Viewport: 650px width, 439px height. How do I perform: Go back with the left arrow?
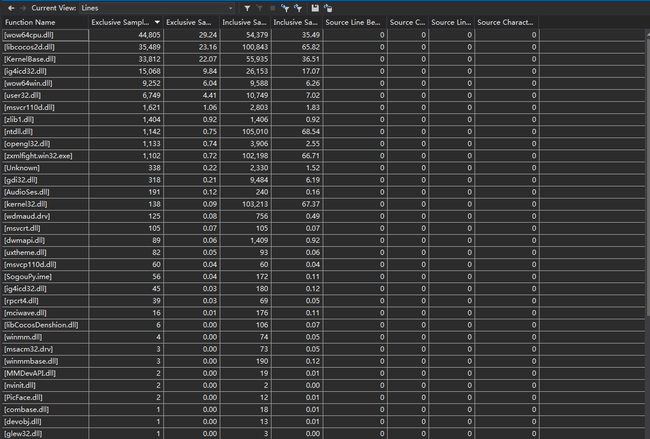coord(11,8)
